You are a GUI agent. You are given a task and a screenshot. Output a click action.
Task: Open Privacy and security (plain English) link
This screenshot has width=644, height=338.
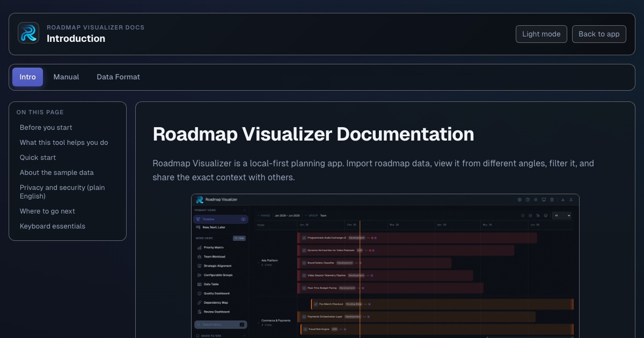[62, 192]
